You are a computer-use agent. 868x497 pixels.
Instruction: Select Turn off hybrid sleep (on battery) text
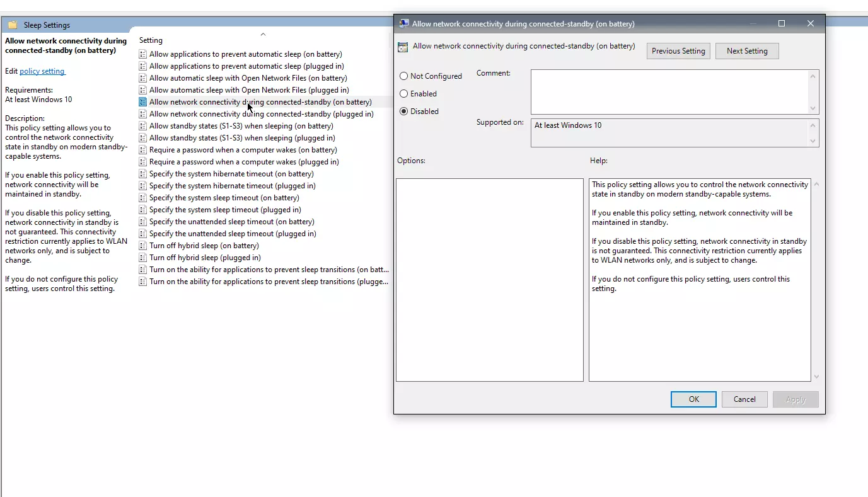click(204, 246)
